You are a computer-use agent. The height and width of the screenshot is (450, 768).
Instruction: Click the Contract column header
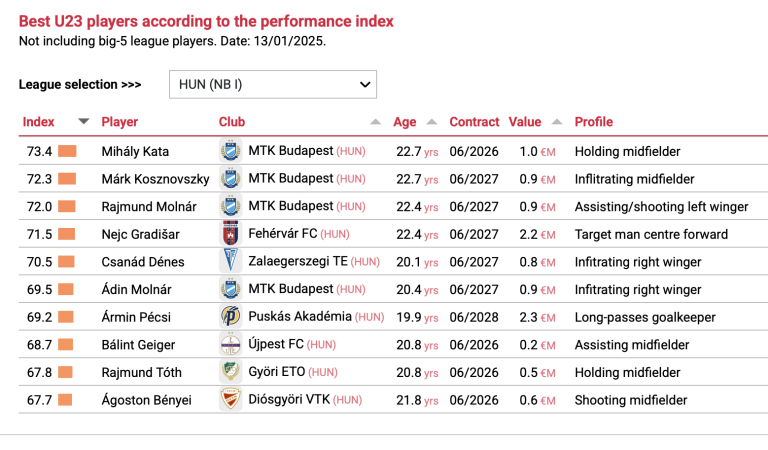(x=474, y=122)
